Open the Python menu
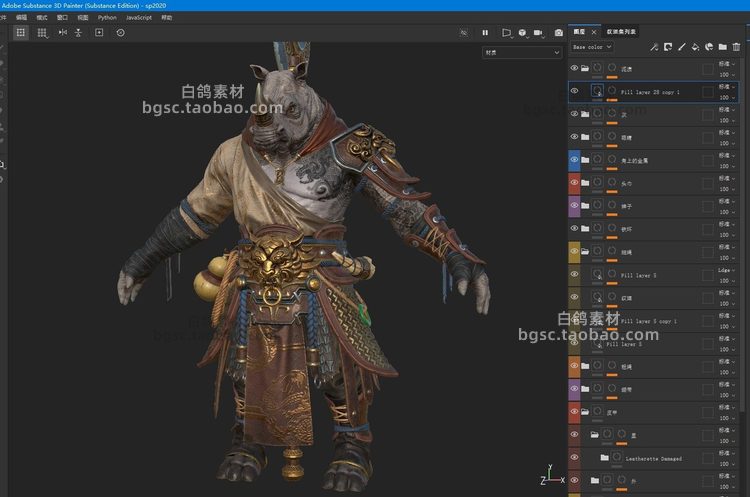Screen dimensions: 750x497 point(107,17)
